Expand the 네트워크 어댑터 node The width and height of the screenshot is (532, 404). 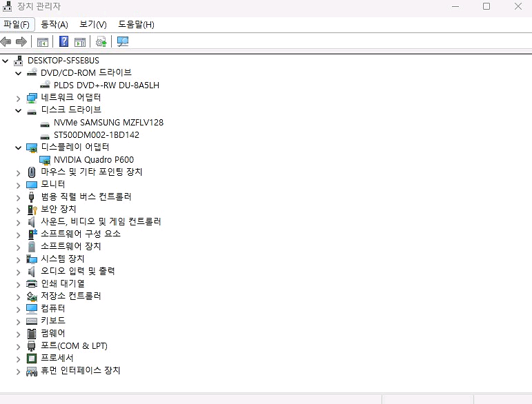tap(19, 99)
